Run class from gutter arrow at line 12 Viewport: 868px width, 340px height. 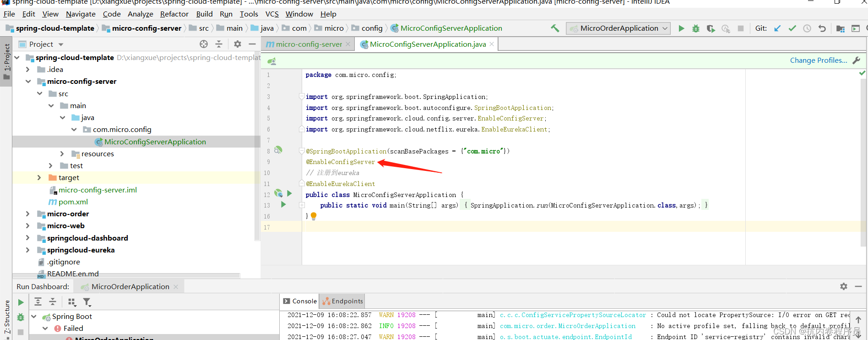click(289, 193)
